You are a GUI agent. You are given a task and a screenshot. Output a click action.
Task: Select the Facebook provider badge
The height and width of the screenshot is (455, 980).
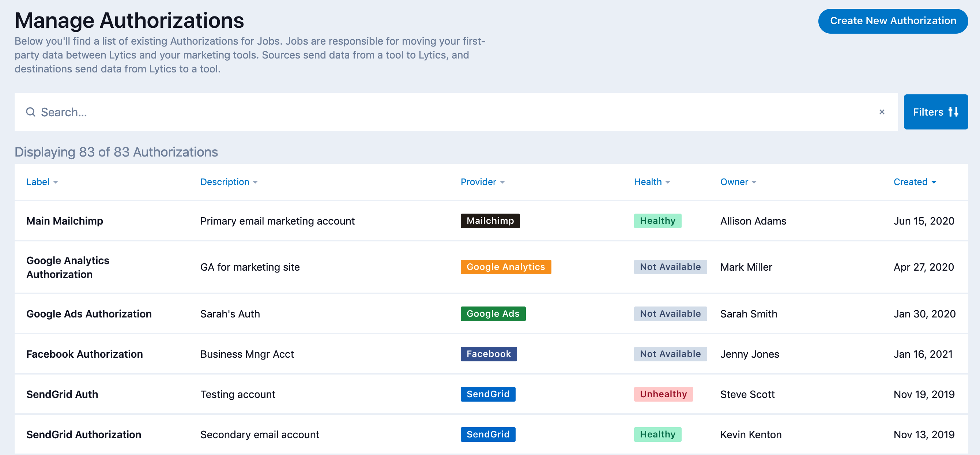tap(489, 354)
